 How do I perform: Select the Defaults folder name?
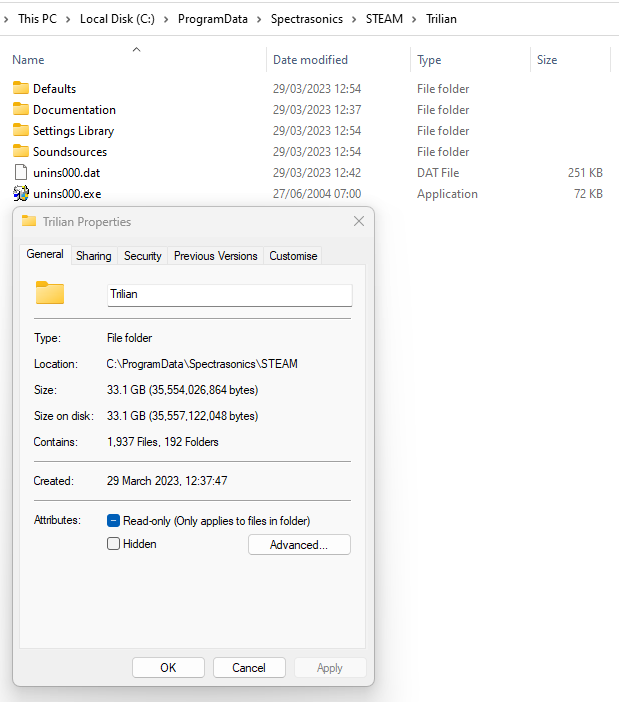point(55,89)
